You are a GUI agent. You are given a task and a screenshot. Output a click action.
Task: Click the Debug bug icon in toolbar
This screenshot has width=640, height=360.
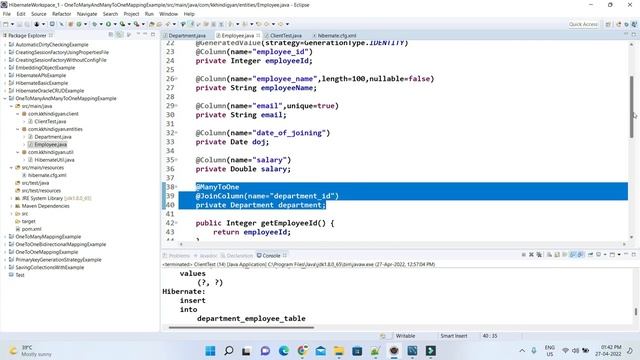pos(94,24)
